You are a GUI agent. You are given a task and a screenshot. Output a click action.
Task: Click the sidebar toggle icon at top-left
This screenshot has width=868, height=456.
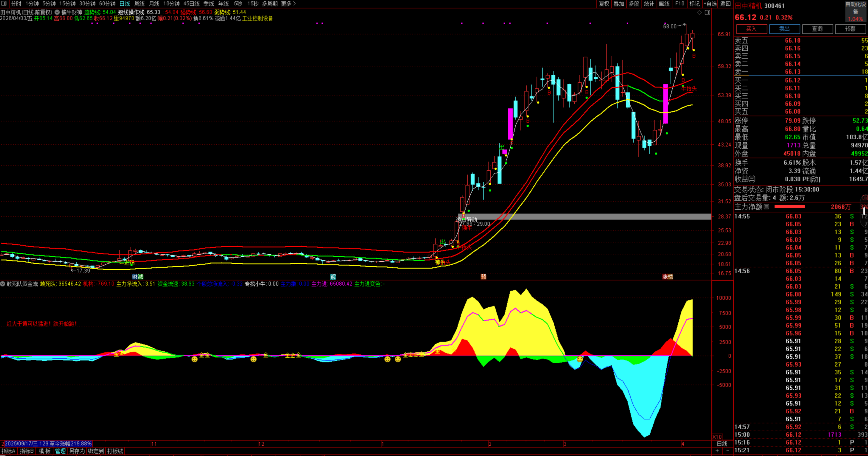[4, 3]
